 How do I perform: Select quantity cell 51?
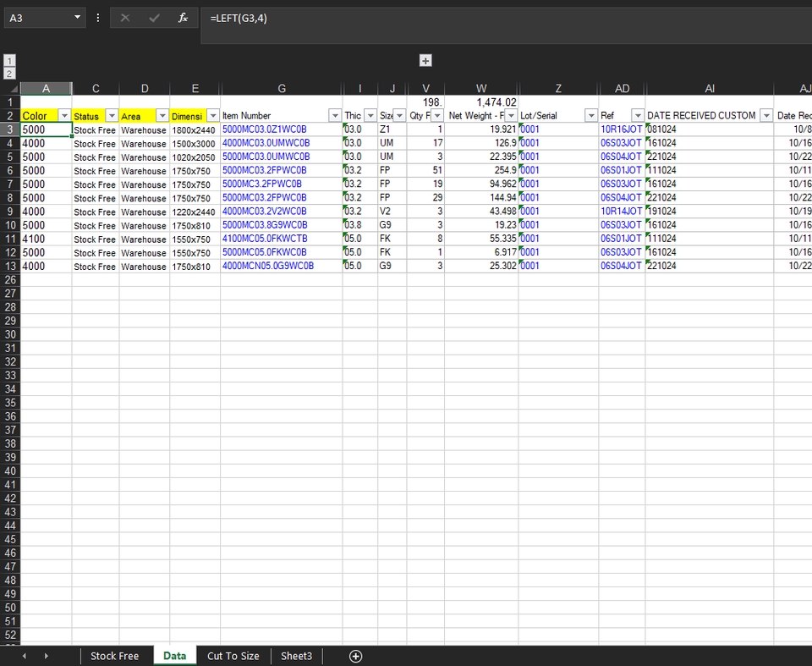pyautogui.click(x=425, y=170)
